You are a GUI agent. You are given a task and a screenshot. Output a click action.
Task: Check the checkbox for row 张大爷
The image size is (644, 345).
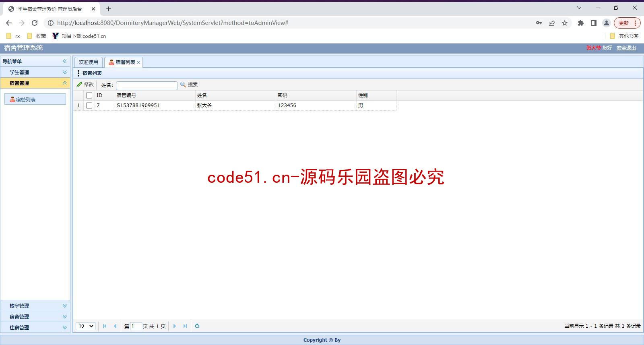pos(89,105)
